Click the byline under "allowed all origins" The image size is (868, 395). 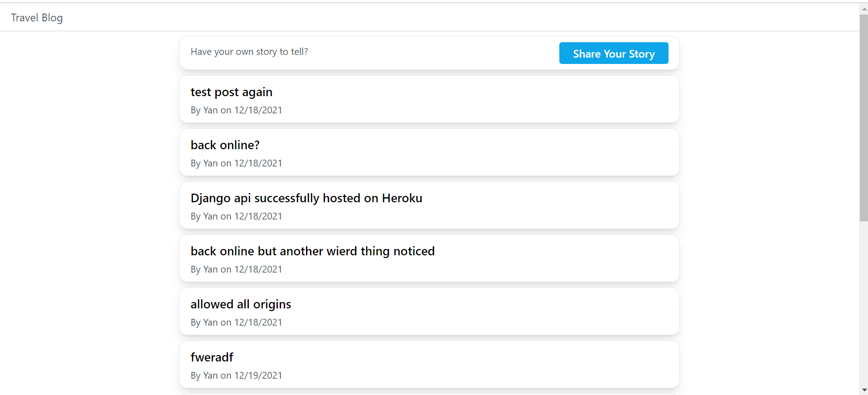236,322
